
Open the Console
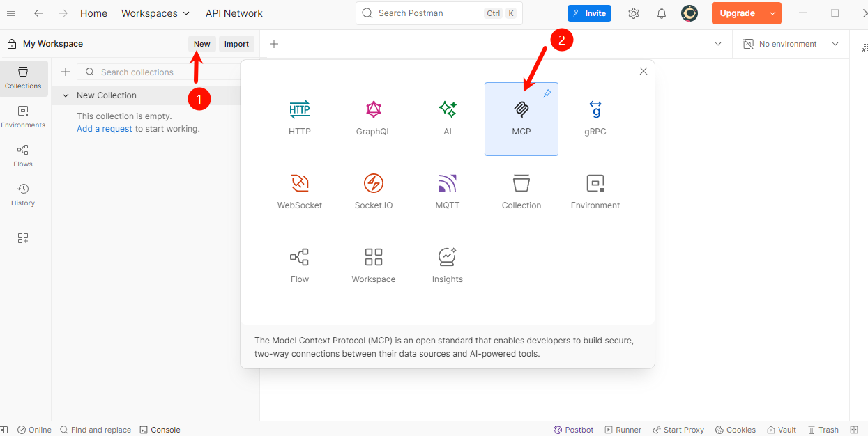160,430
